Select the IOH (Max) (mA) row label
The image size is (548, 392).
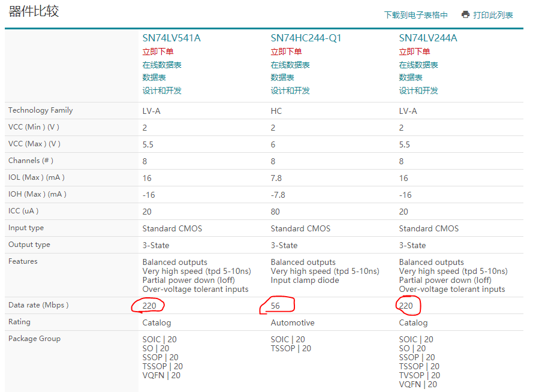37,194
